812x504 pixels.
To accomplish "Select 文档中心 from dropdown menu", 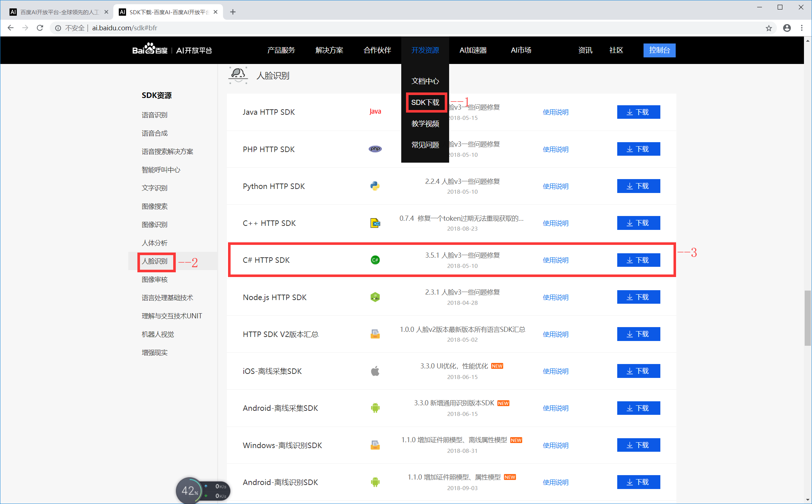I will [425, 81].
